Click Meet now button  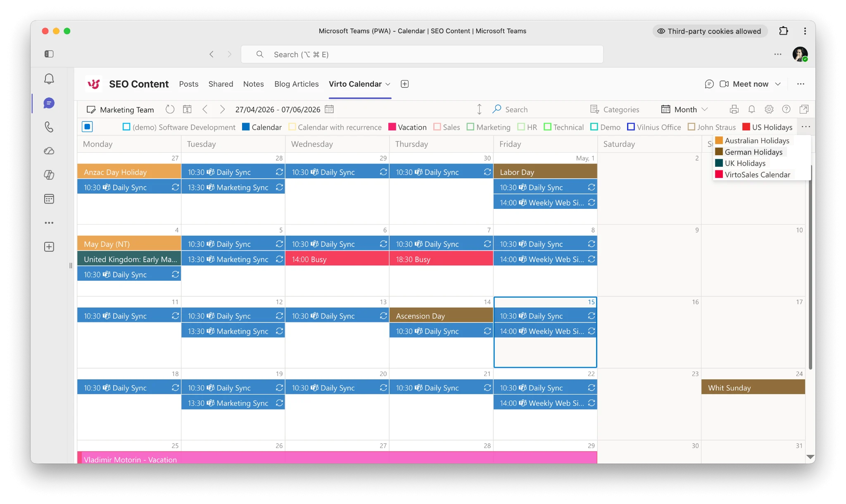pyautogui.click(x=744, y=84)
